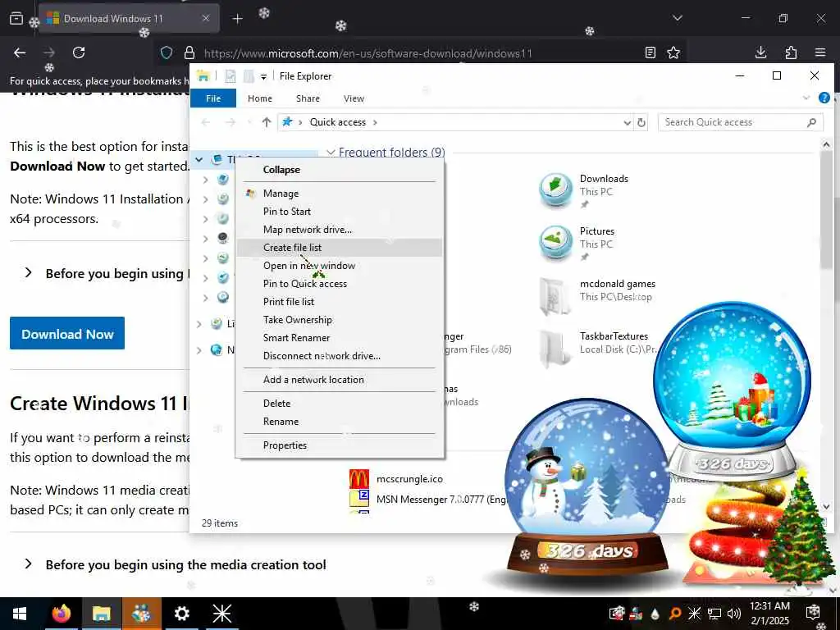The height and width of the screenshot is (630, 840).
Task: Open Settings gear on the taskbar
Action: [182, 614]
